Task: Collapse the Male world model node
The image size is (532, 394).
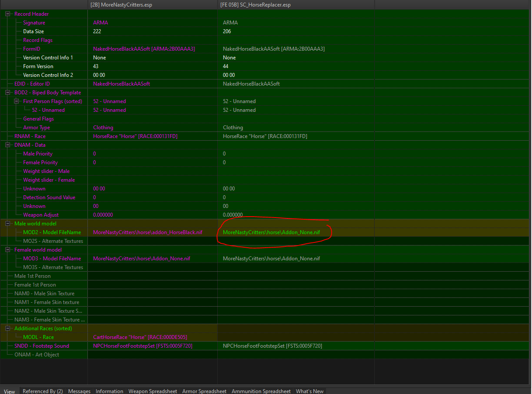Action: pyautogui.click(x=8, y=224)
